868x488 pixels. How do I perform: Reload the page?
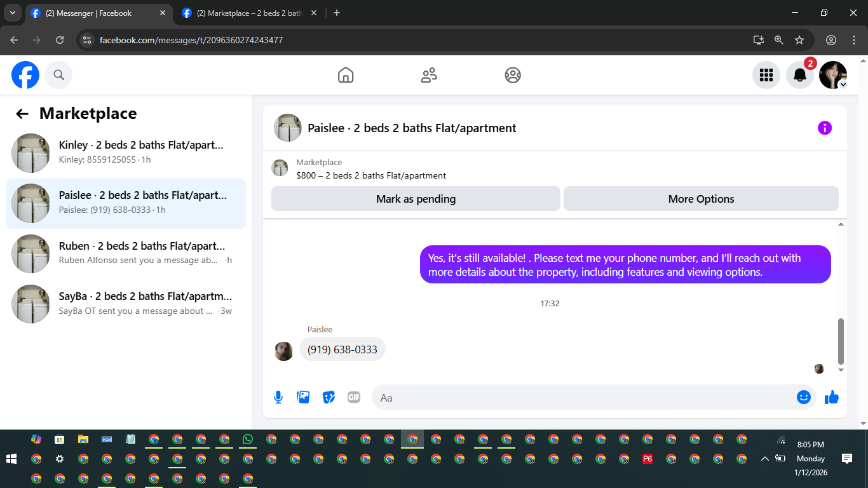[x=60, y=40]
